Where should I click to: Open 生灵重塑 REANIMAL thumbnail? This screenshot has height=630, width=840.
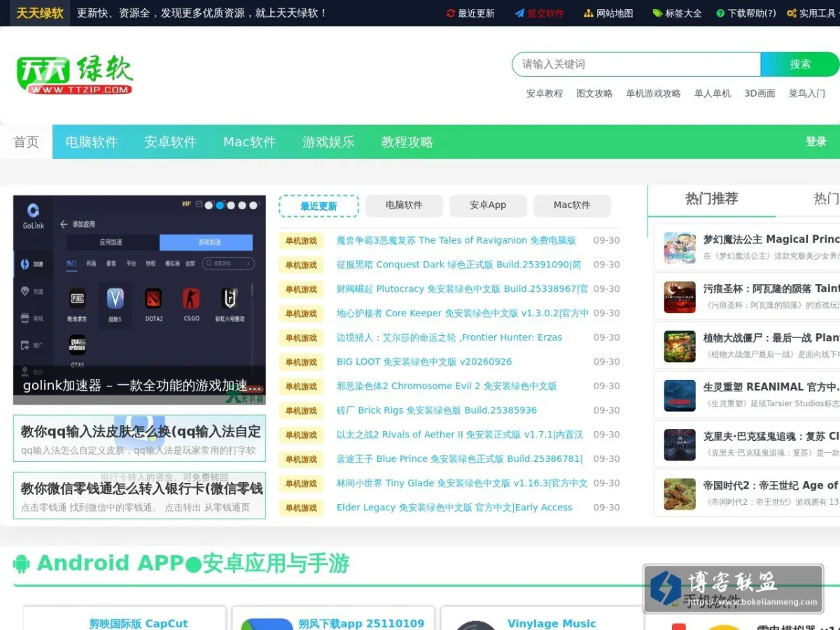(680, 395)
